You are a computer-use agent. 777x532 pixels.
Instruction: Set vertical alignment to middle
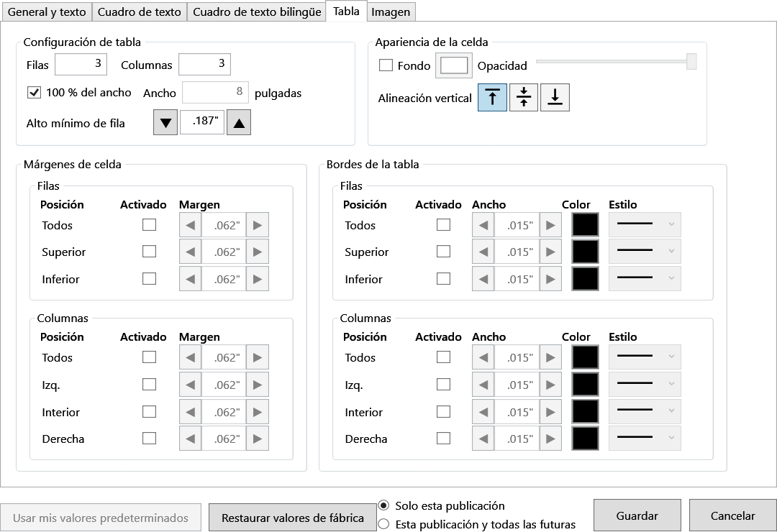pyautogui.click(x=523, y=97)
